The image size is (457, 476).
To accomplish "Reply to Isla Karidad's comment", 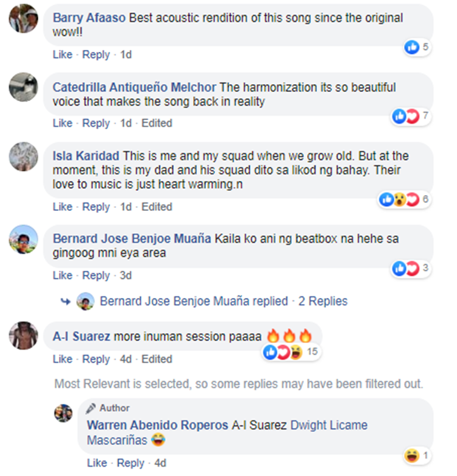I will point(96,207).
